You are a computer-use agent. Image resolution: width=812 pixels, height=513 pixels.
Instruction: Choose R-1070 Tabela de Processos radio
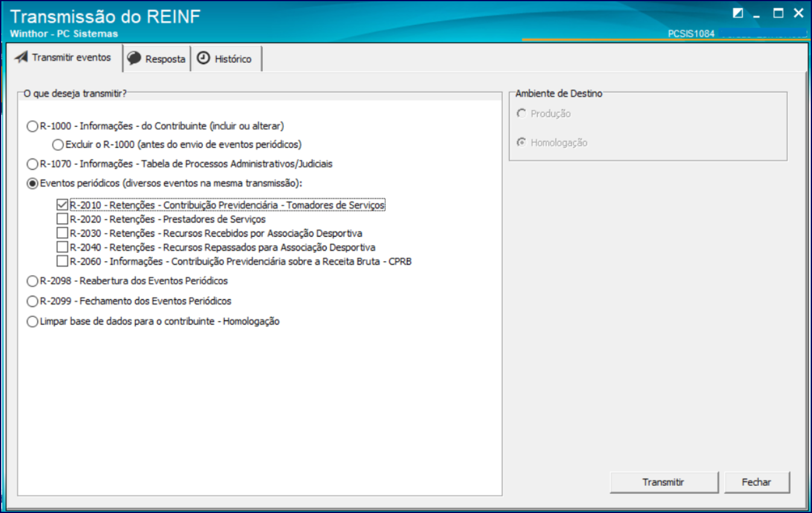[32, 164]
